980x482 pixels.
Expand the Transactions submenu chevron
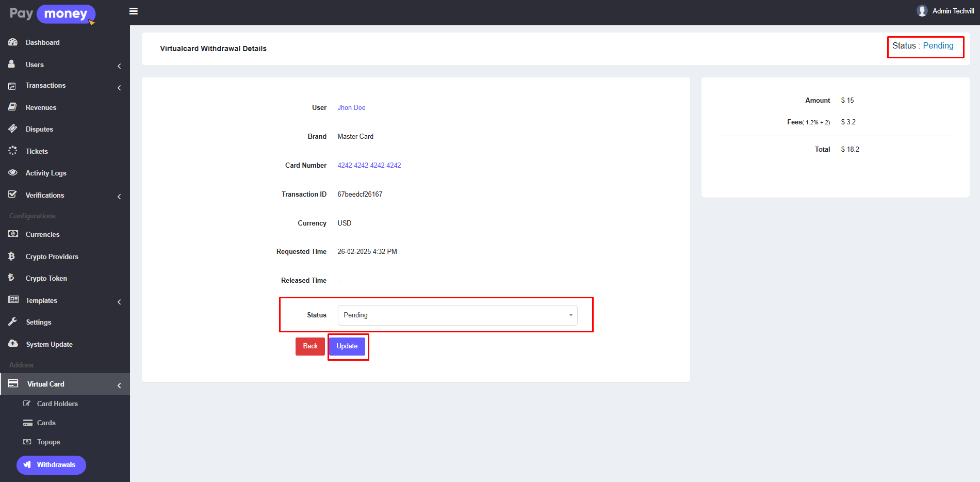119,88
